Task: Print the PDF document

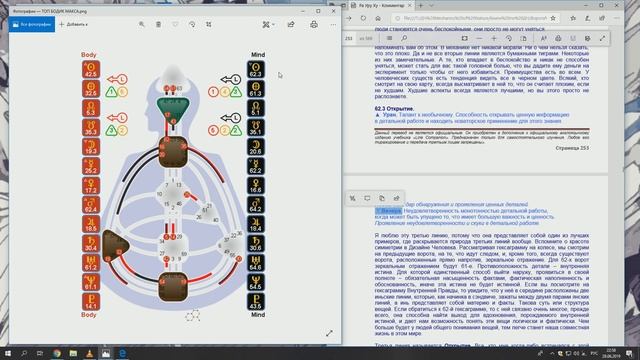Action: (558, 38)
